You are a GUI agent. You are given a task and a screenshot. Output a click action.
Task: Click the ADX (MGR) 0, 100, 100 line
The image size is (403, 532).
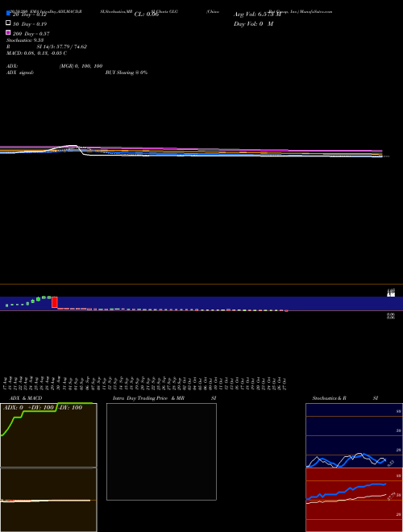tap(54, 66)
